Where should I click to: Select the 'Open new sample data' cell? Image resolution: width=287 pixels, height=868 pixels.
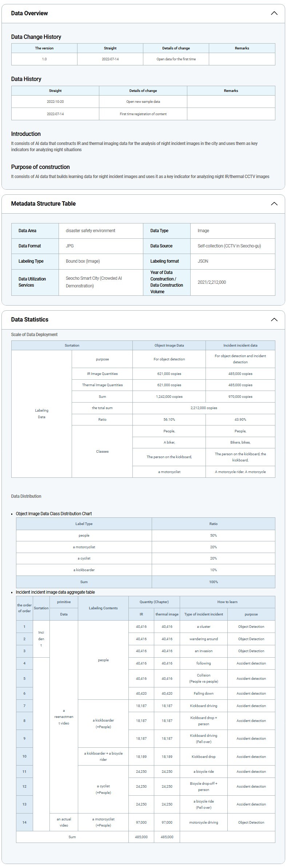(143, 102)
